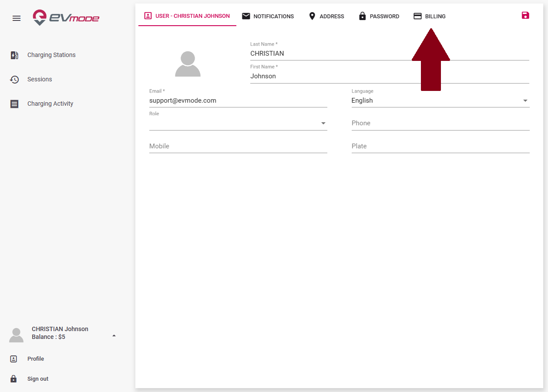Open Profile from sidebar
Screen dimensions: 548x392
coord(36,359)
